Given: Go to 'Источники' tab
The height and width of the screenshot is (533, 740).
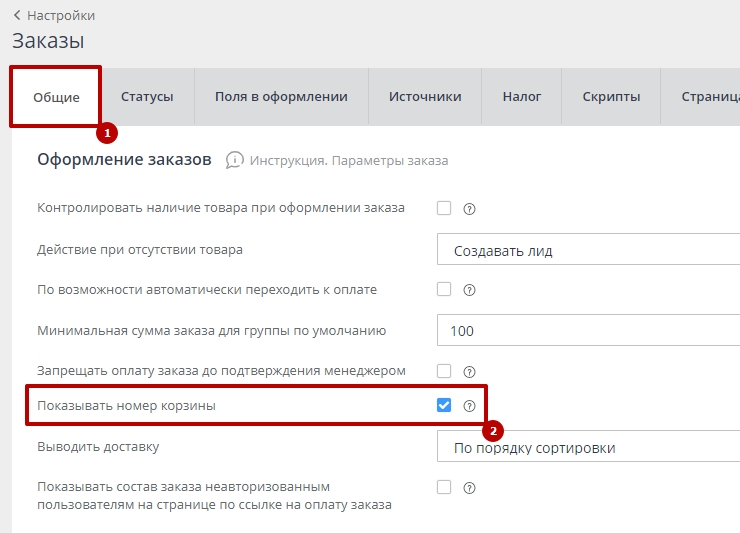Looking at the screenshot, I should [425, 97].
